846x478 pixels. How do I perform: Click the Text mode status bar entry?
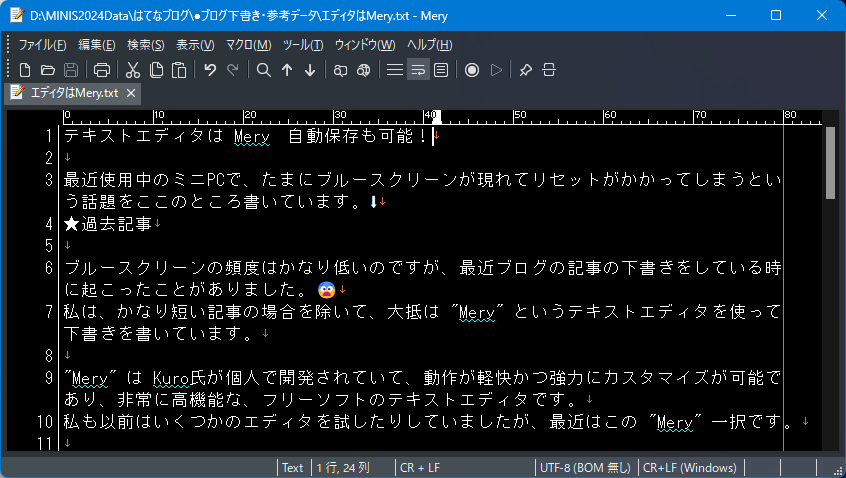point(292,468)
